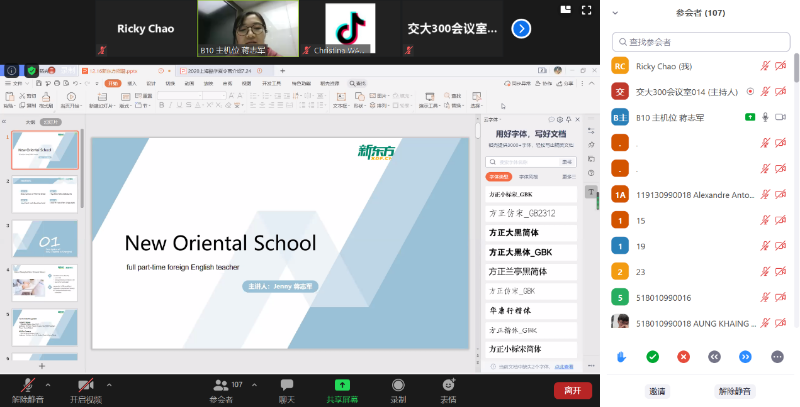Click the red 离开 leave button
800x407 pixels.
(573, 391)
